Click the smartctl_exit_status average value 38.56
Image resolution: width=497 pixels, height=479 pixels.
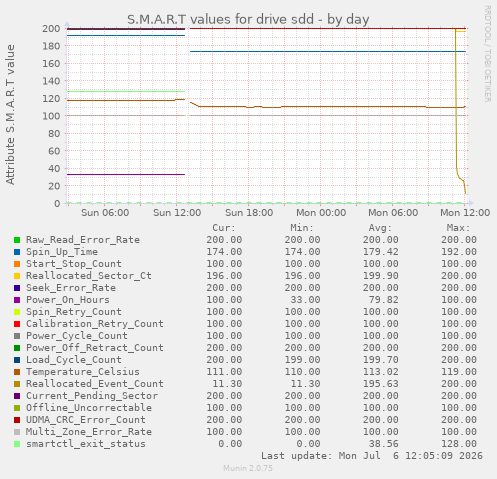[383, 444]
